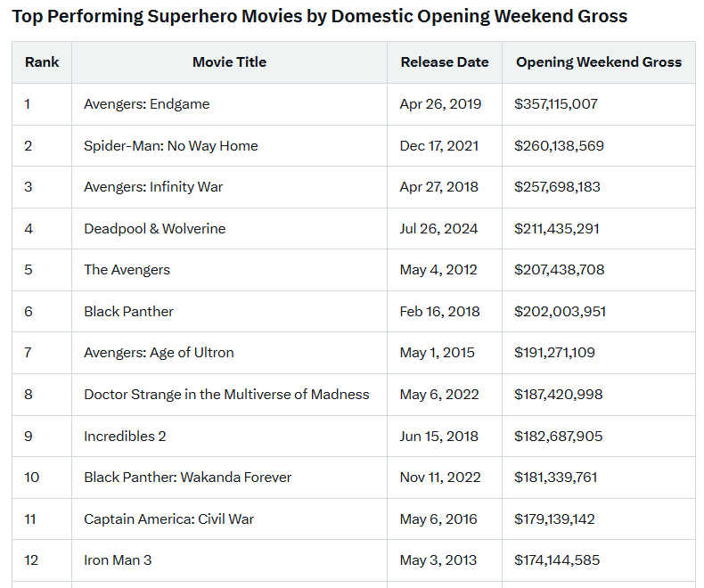Select Black Panther: Wakanda Forever title

tap(187, 478)
